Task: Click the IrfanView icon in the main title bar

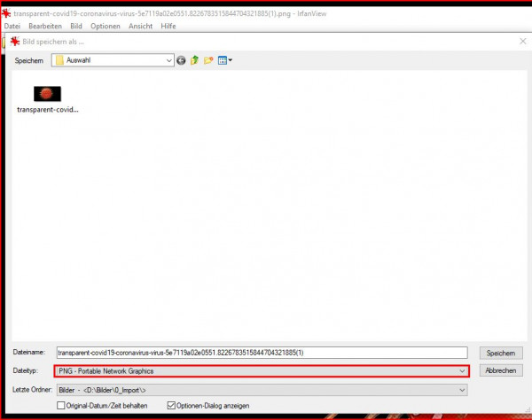Action: [x=6, y=13]
